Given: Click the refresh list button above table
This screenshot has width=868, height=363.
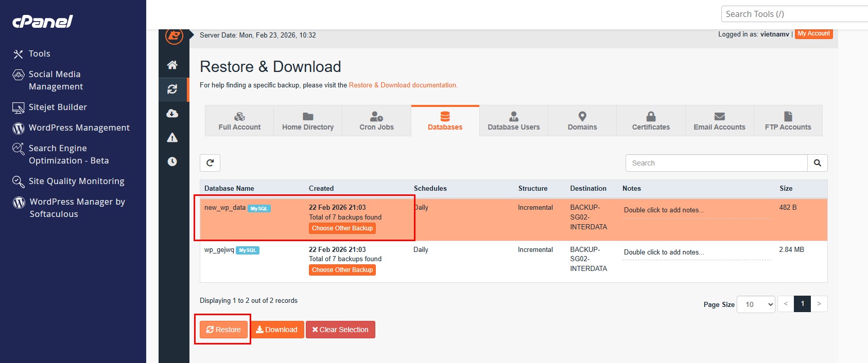Looking at the screenshot, I should (210, 163).
